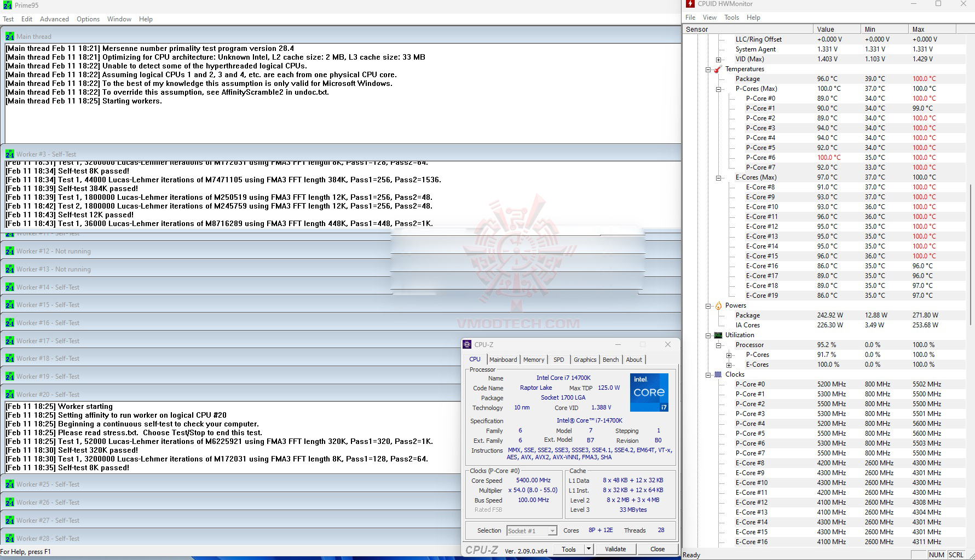The height and width of the screenshot is (560, 975).
Task: Click the Prime95 Main thread window icon
Action: pos(10,36)
